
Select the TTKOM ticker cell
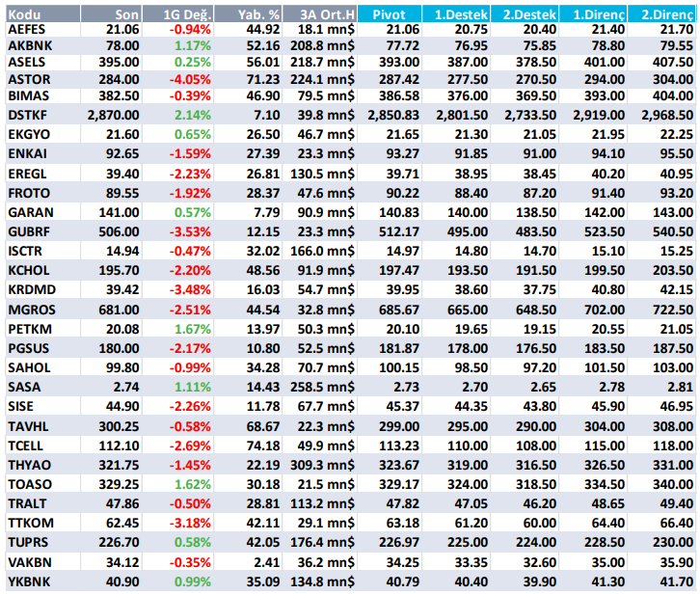click(42, 523)
